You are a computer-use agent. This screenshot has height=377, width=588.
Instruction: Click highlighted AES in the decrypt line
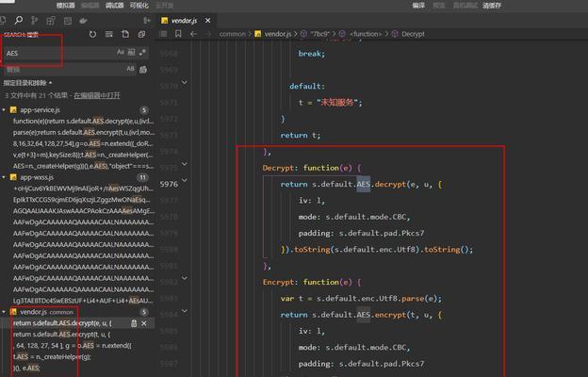click(x=364, y=184)
